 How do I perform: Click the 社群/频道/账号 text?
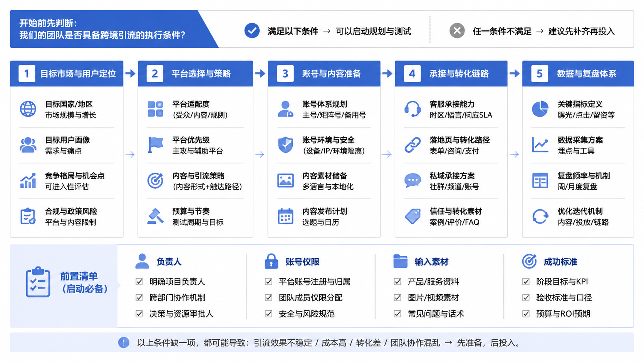click(454, 187)
